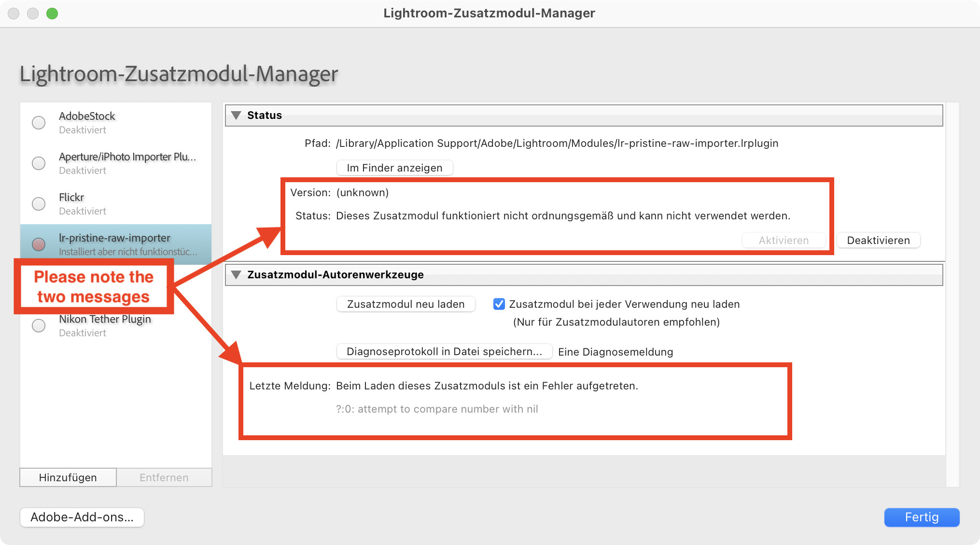Click the Status section header bar
Viewport: 980px width, 545px height.
[584, 115]
